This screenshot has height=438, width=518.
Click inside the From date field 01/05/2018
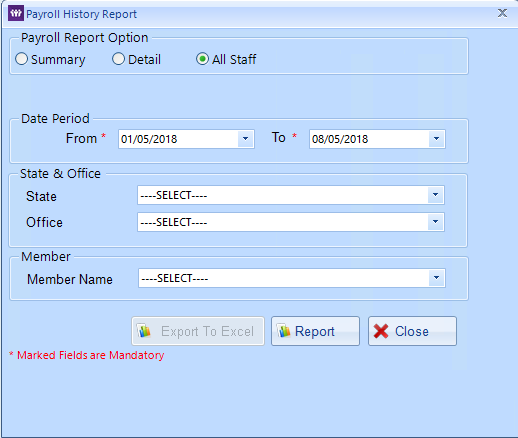(x=178, y=139)
